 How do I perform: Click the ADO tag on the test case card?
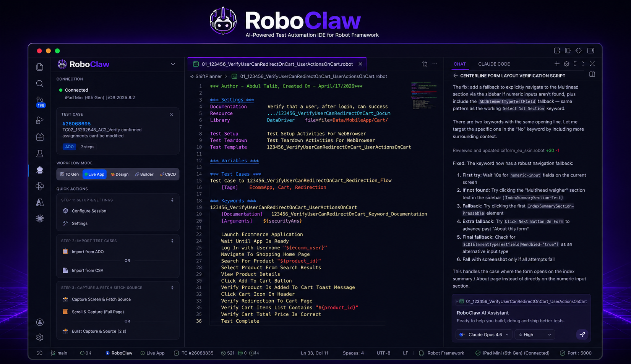pos(69,147)
